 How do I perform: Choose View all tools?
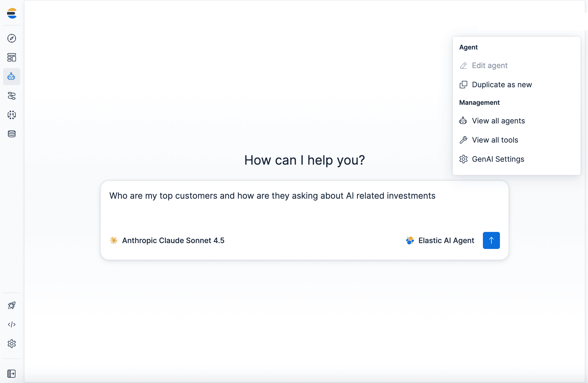(x=495, y=140)
